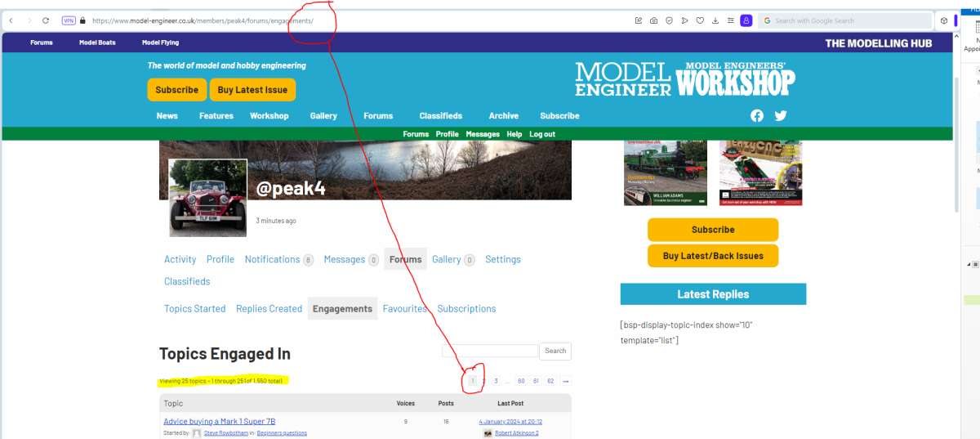Viewport: 980px width, 439px height.
Task: Click Buy Latest Issue button
Action: pyautogui.click(x=252, y=90)
